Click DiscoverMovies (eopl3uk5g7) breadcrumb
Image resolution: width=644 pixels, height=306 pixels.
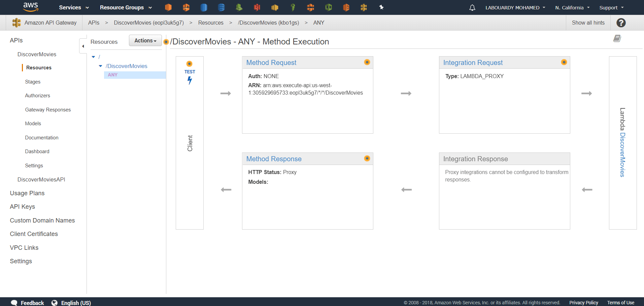point(149,23)
